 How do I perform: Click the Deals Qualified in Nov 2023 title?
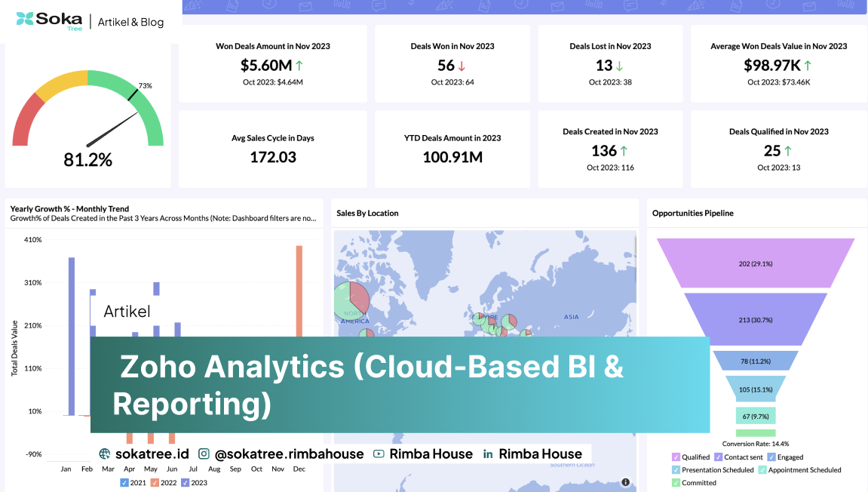tap(779, 131)
